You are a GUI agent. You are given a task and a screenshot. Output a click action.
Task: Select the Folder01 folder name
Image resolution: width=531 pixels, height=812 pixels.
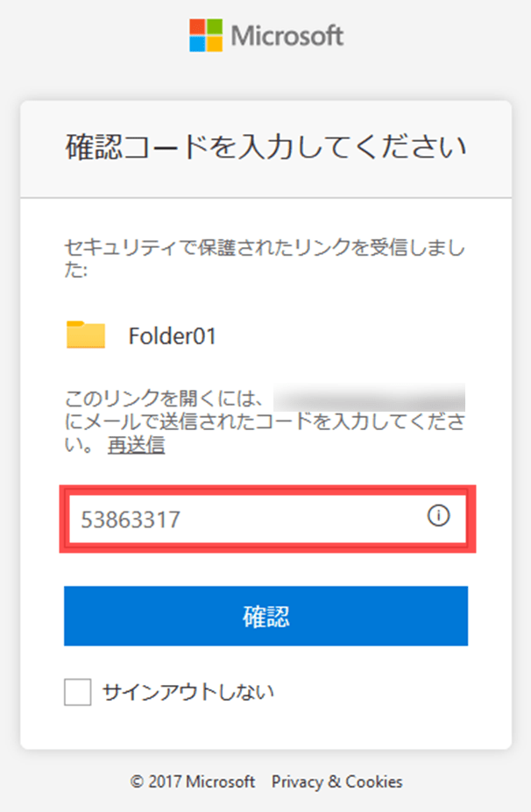172,335
